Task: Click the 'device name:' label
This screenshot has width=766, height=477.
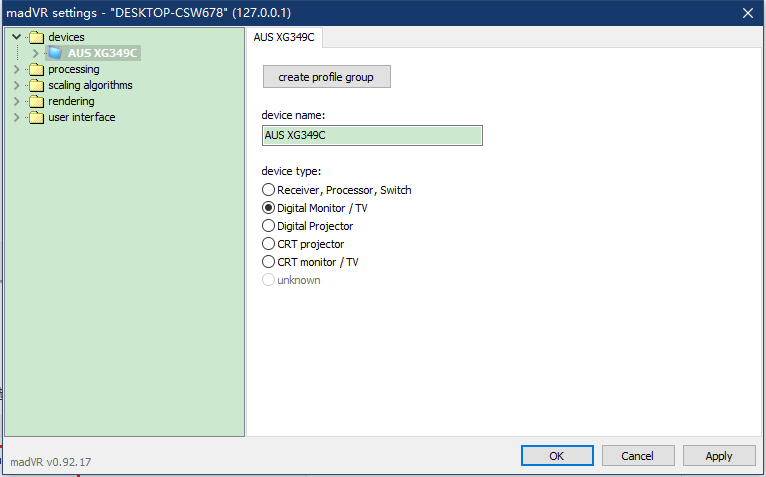Action: point(293,115)
